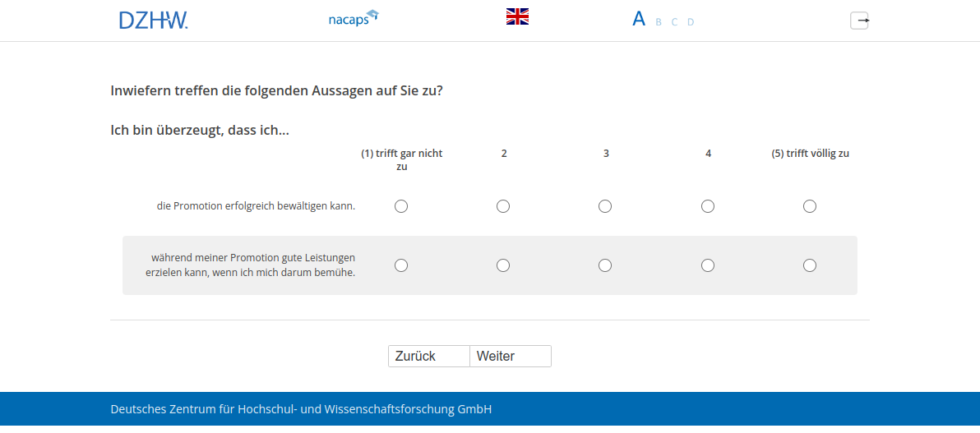Select rating 5 for 'gute Leistungen erzielen'

[810, 265]
